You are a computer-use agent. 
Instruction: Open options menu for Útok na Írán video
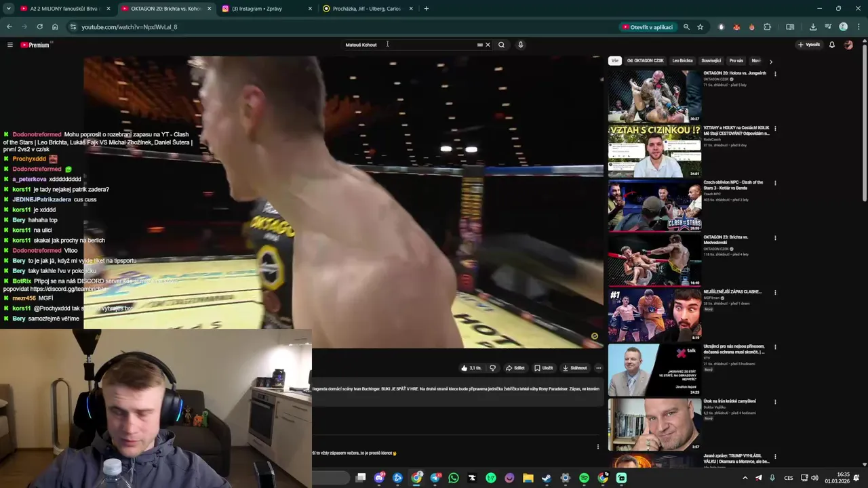tap(775, 402)
